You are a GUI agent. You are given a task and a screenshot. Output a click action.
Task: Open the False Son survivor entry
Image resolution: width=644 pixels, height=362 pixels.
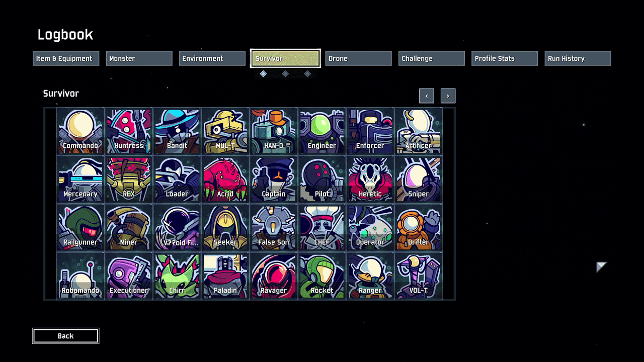274,227
